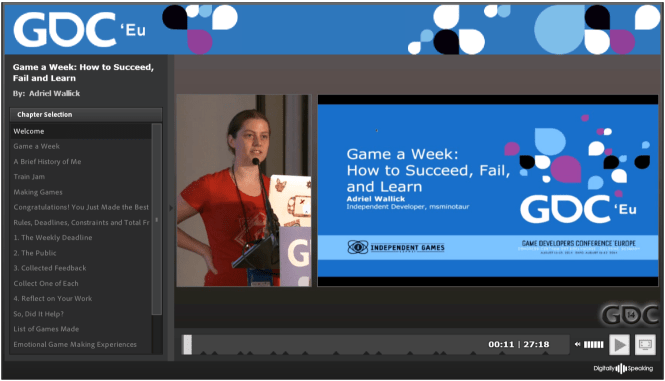This screenshot has width=665, height=381.
Task: Play the presentation video
Action: tap(620, 345)
